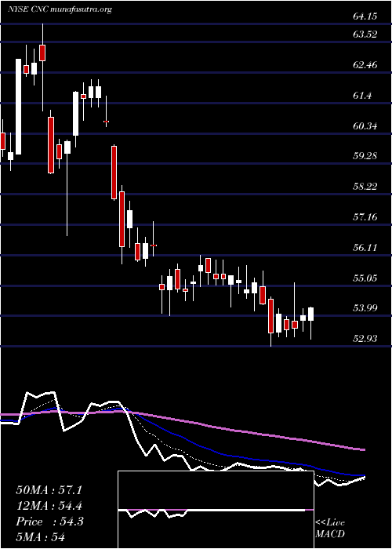Select the 52.93 price axis label
392x549 pixels.
(365, 339)
